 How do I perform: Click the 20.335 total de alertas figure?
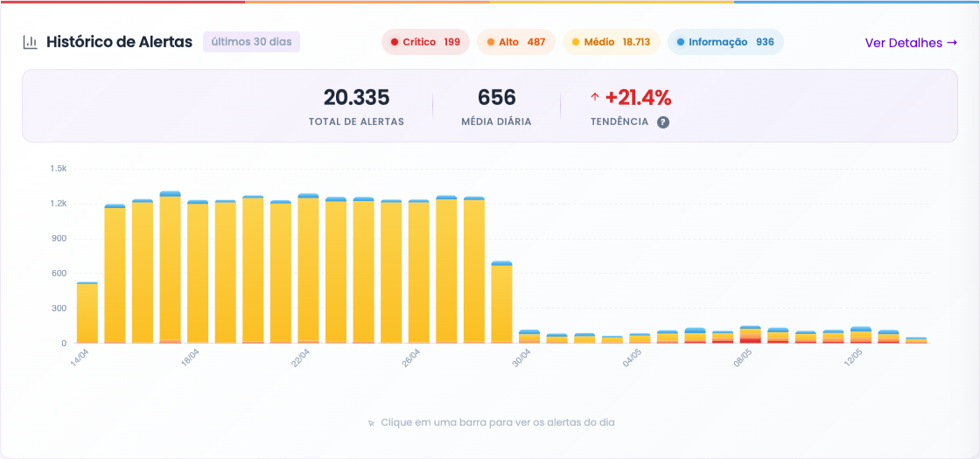tap(356, 97)
